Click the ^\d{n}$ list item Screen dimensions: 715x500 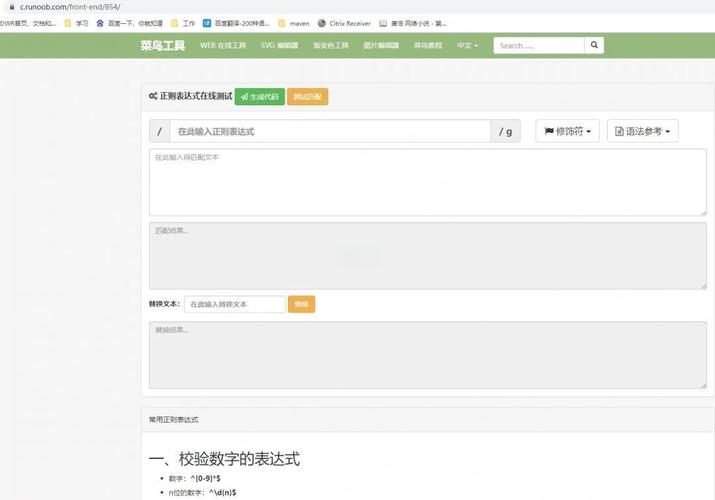point(202,492)
